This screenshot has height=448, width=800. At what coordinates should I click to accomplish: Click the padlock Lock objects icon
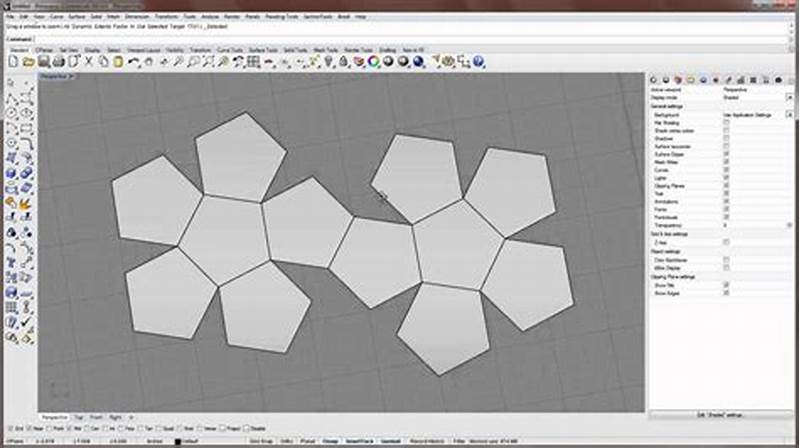tap(344, 62)
